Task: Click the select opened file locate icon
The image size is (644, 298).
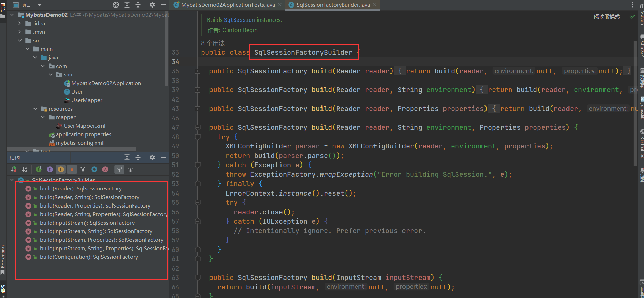Action: [116, 5]
